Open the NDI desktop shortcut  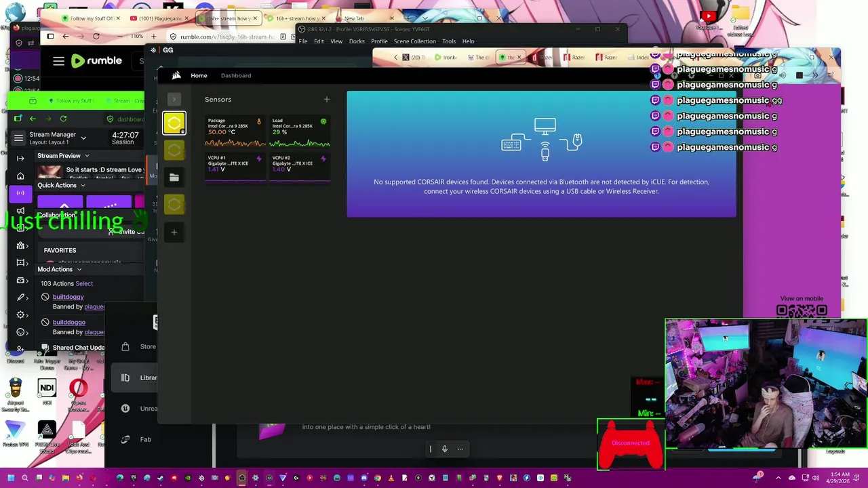tap(47, 392)
